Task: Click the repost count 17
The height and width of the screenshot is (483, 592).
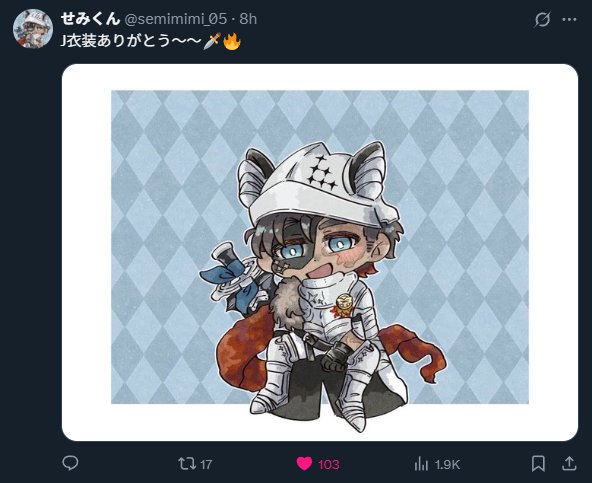Action: (206, 464)
